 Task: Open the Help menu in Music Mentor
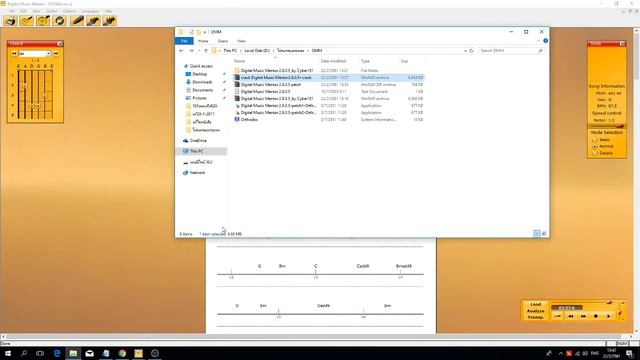tap(109, 11)
